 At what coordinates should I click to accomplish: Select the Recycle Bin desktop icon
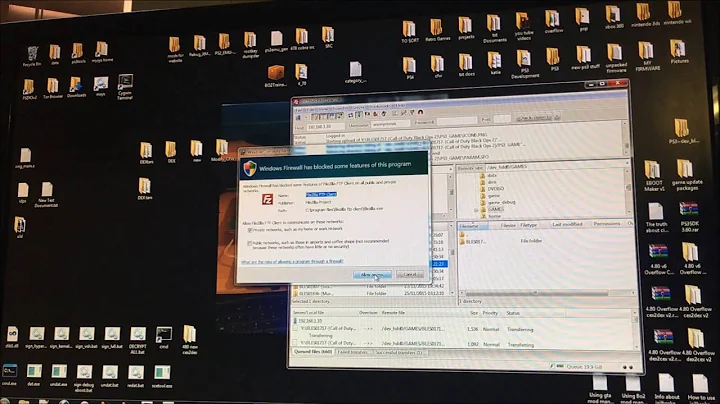point(32,56)
